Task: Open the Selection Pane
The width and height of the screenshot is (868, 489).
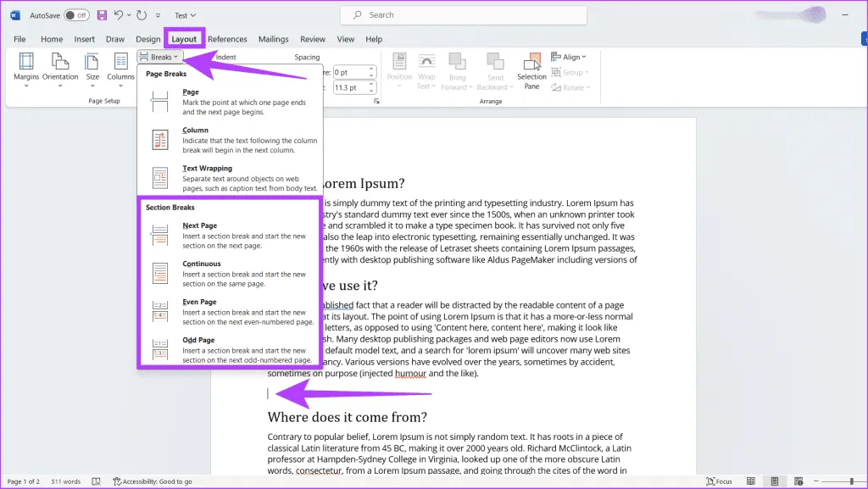Action: click(x=532, y=69)
